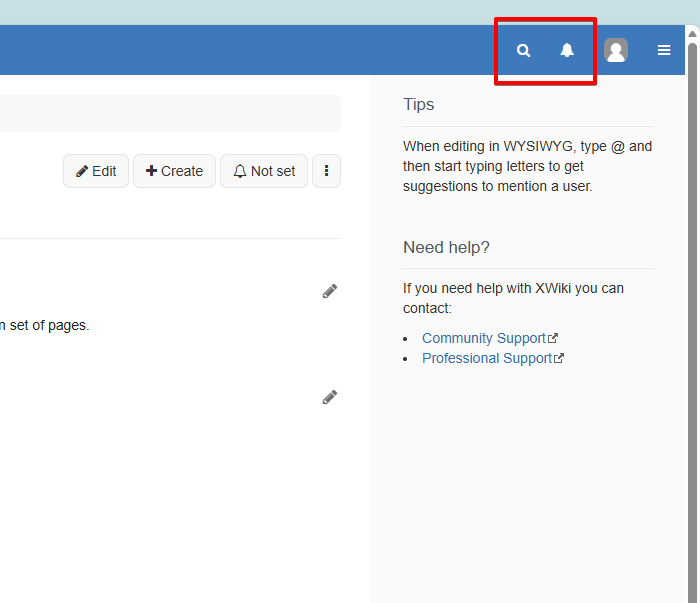Expand the three-dot more actions menu
The height and width of the screenshot is (603, 700).
click(326, 171)
